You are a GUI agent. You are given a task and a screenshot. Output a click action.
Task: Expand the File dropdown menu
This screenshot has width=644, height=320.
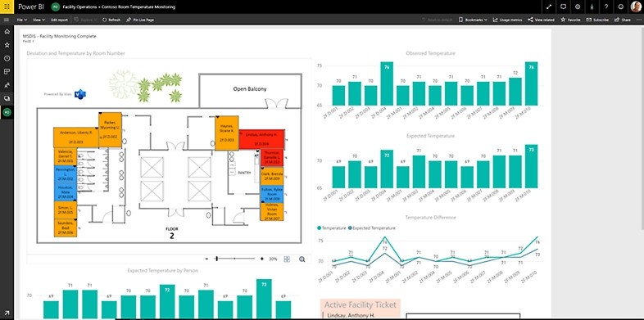22,20
